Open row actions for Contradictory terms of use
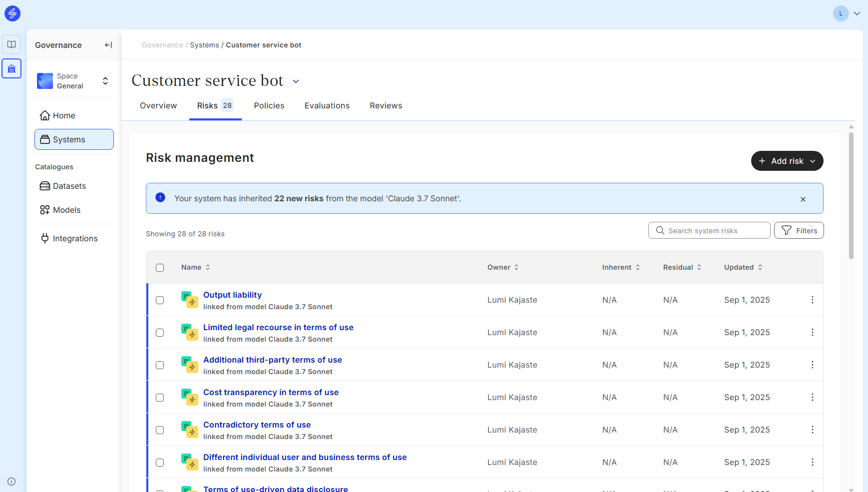The height and width of the screenshot is (492, 868). click(x=812, y=430)
